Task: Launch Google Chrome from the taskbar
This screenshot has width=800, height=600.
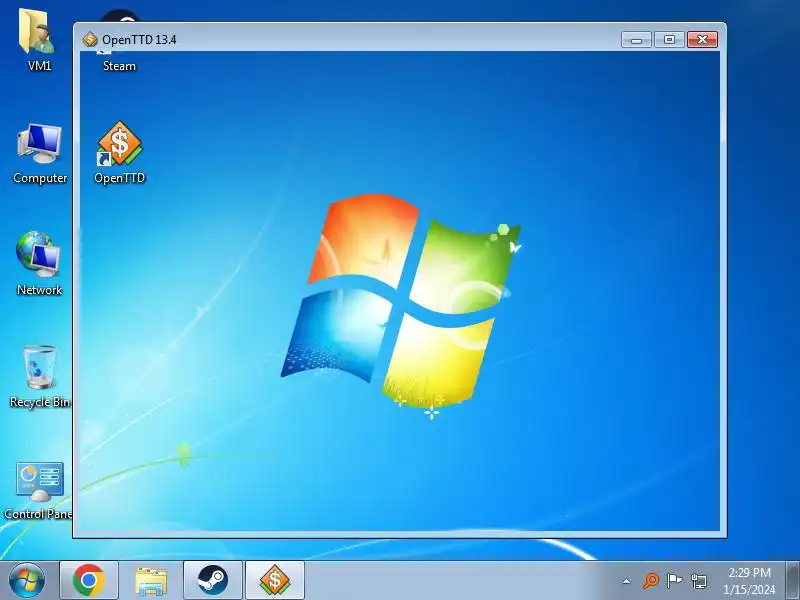Action: [89, 580]
